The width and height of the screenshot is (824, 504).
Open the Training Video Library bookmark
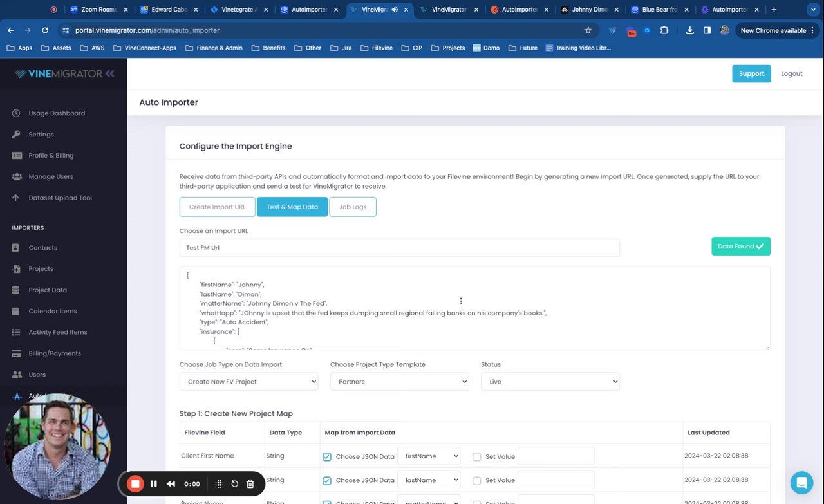578,48
